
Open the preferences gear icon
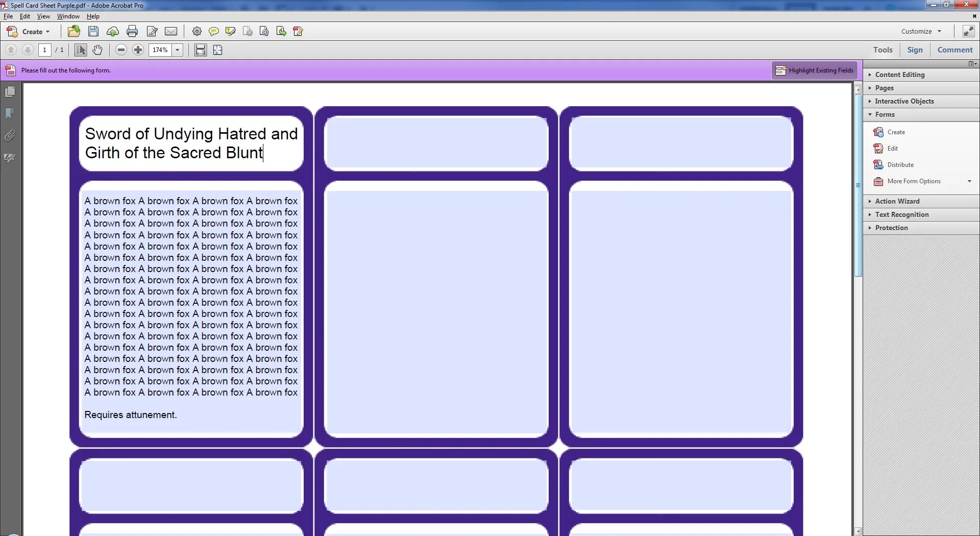pyautogui.click(x=197, y=32)
